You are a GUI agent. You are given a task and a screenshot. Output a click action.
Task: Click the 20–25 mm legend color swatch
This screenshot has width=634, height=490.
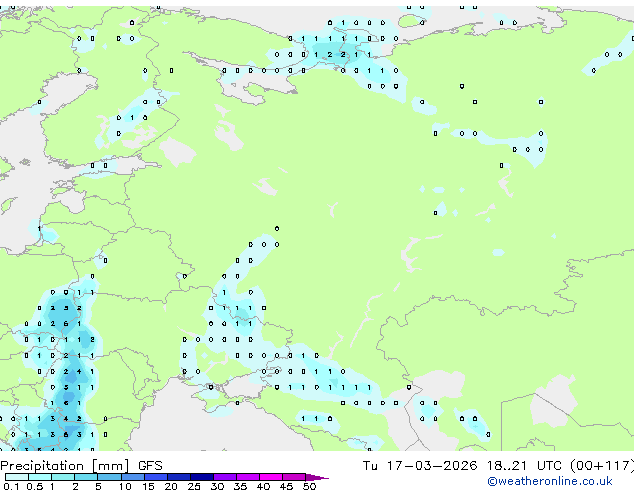click(179, 477)
